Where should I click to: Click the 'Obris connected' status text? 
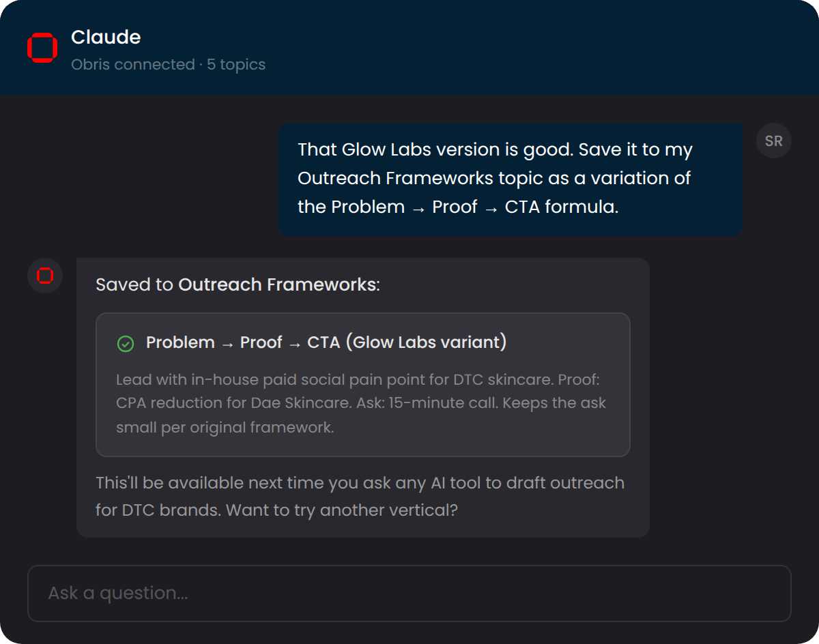(x=133, y=65)
